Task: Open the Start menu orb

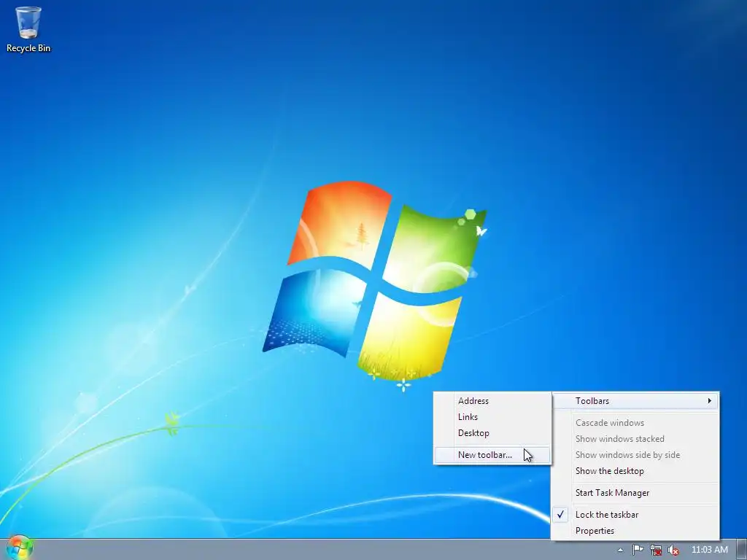Action: [x=20, y=548]
